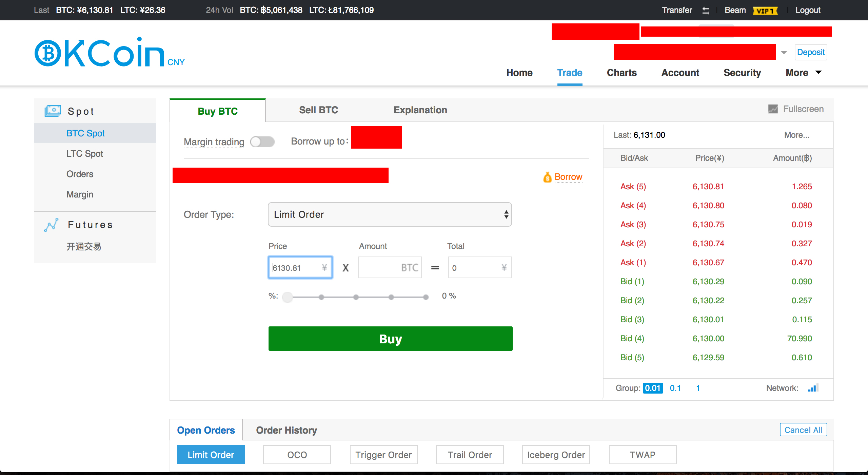This screenshot has width=868, height=475.
Task: Expand the account dropdown arrow beside Deposit
Action: point(784,52)
